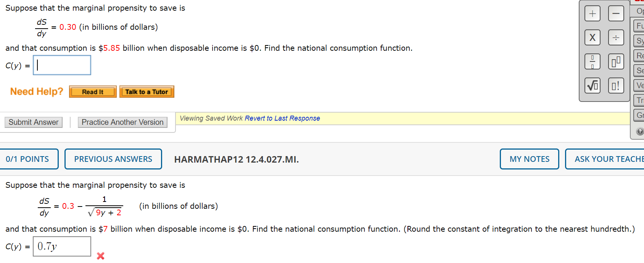Insert a plus sign from math pad
This screenshot has width=644, height=263.
coord(592,14)
